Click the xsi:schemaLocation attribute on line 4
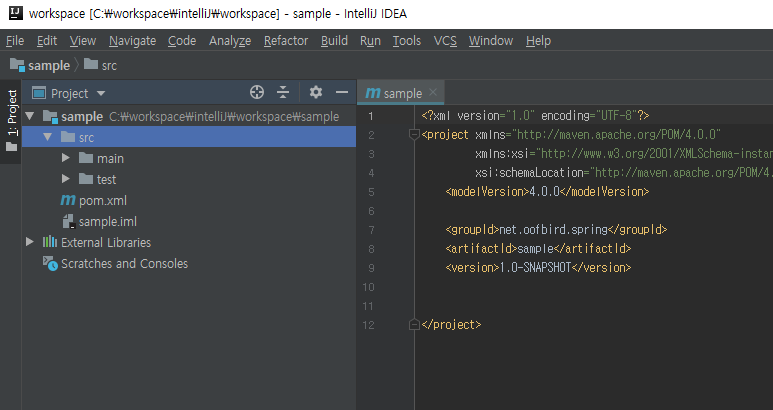 click(624, 172)
